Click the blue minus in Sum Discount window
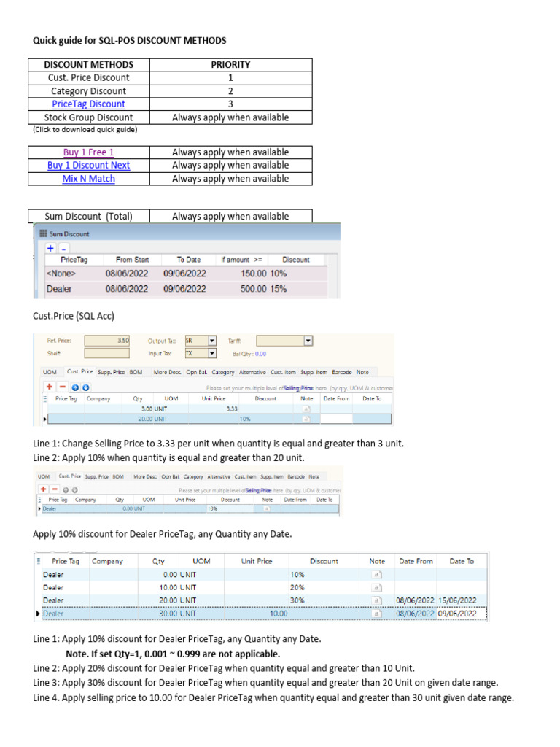Screen dimensions: 560x747 (x=64, y=248)
